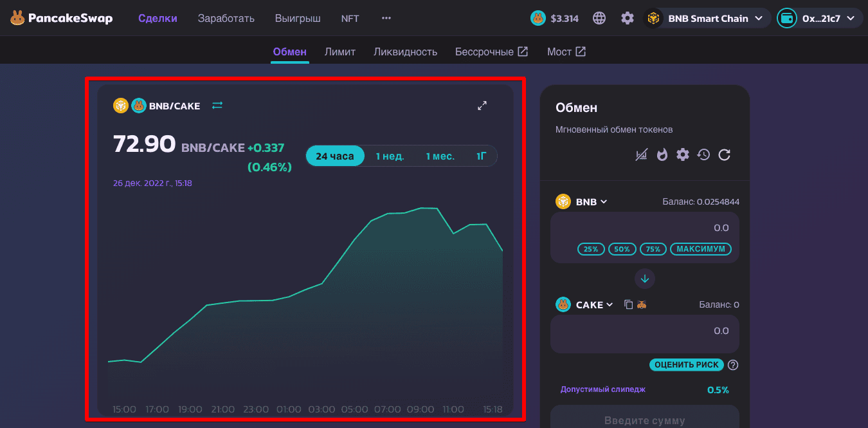Click the CAKE amount input field
868x428 pixels.
pos(645,331)
